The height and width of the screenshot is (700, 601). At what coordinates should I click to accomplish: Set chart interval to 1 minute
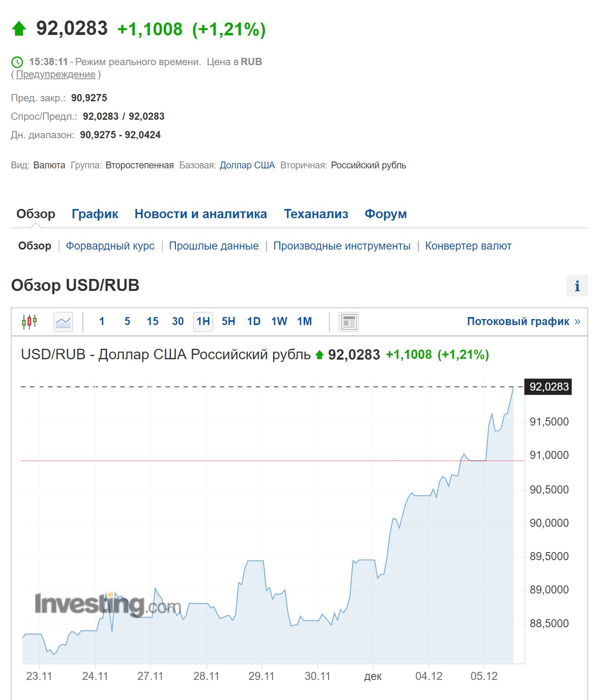102,321
